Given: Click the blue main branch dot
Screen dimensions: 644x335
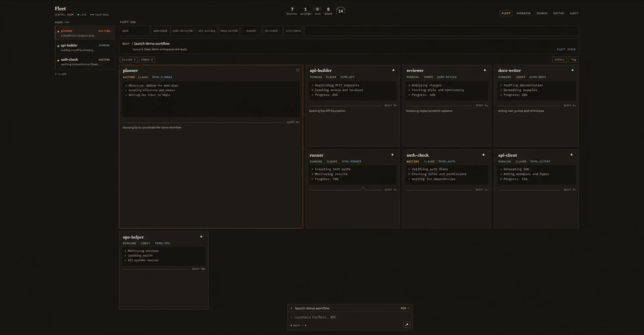Looking at the screenshot, I should click(291, 325).
